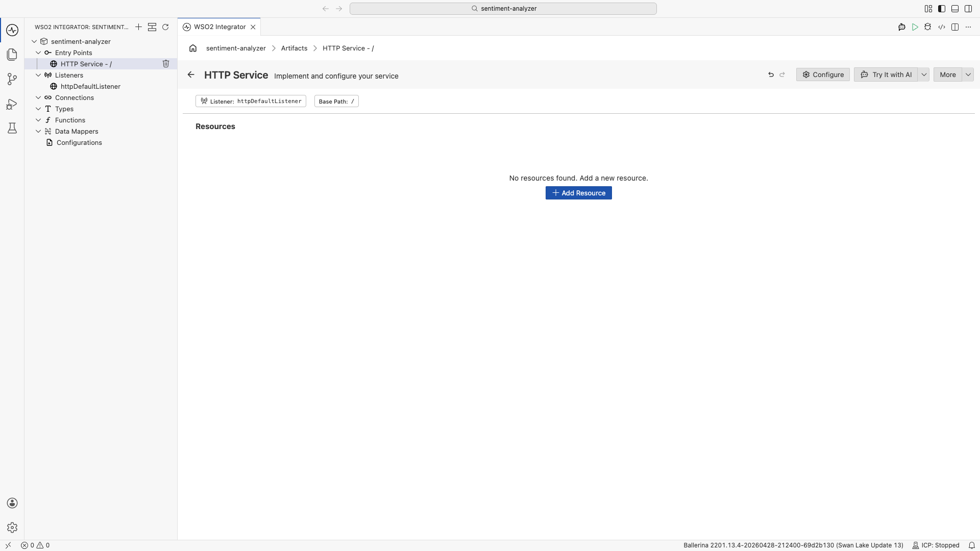Expand the Types section
980x551 pixels.
[38, 109]
